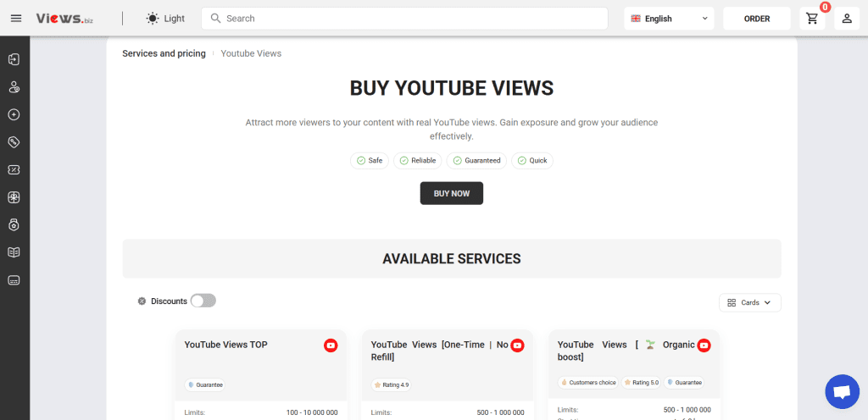Image resolution: width=868 pixels, height=420 pixels.
Task: Click the Quick badge
Action: (532, 161)
